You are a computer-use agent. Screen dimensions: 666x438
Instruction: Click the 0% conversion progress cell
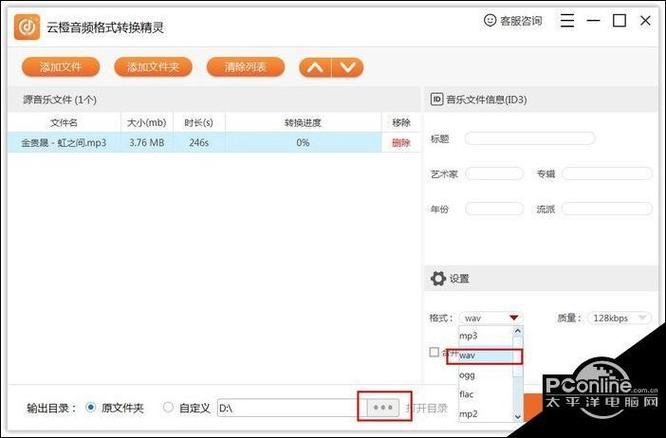303,143
